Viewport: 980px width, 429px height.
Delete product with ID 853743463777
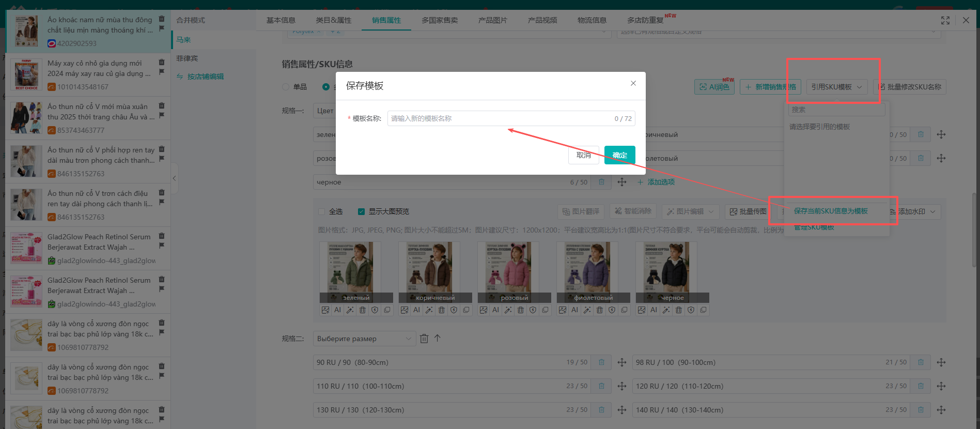[x=162, y=105]
